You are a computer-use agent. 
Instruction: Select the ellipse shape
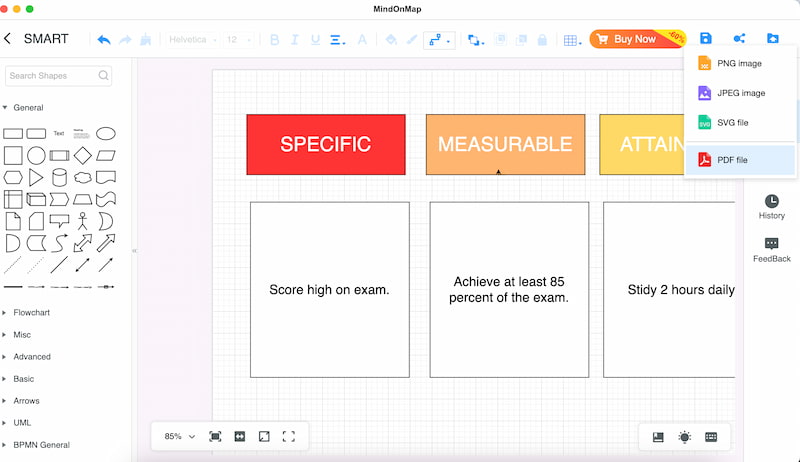tap(106, 134)
